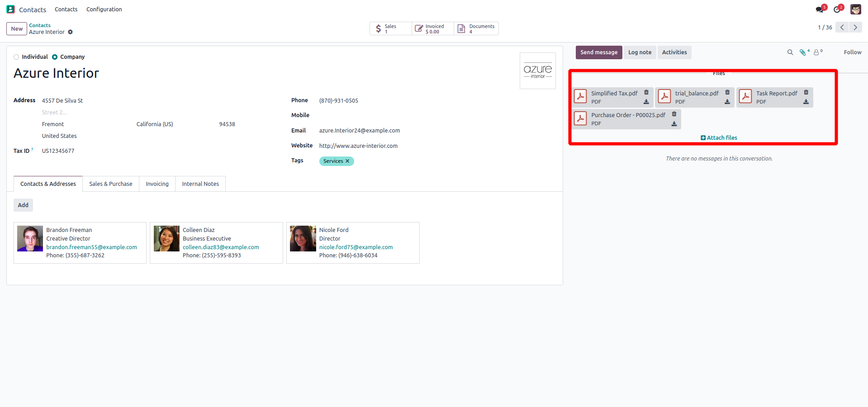Click the empty Mobile field
The image size is (868, 407).
click(436, 115)
